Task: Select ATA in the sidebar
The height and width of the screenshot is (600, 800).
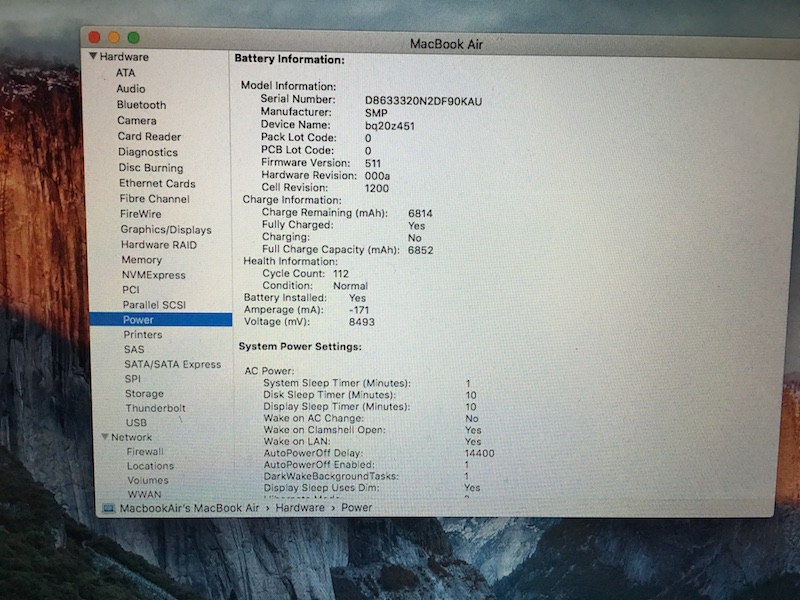Action: [125, 73]
